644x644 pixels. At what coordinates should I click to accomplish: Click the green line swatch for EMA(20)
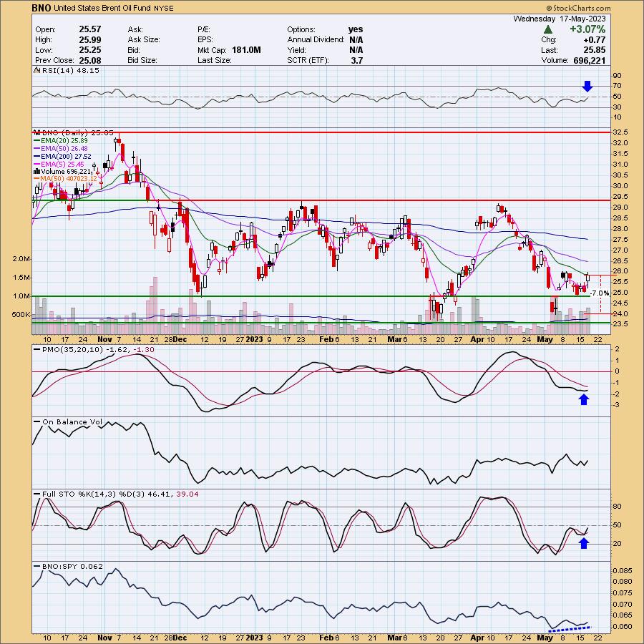(37, 140)
